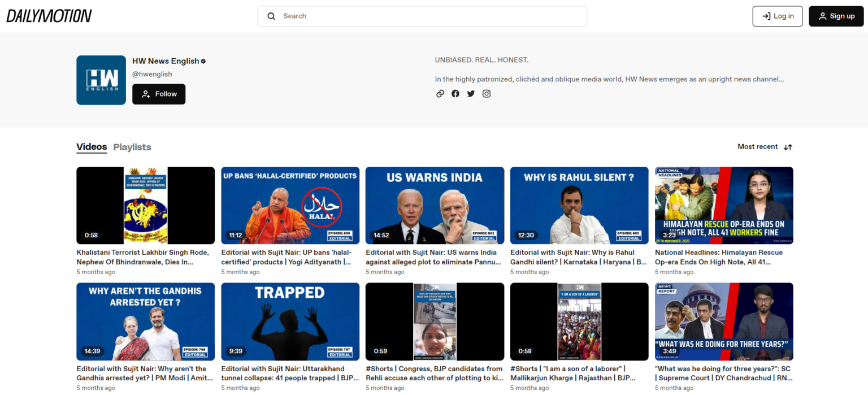
Task: Click title Khalistani Terrorist Lakhbir Singh Rode
Action: pyautogui.click(x=143, y=257)
